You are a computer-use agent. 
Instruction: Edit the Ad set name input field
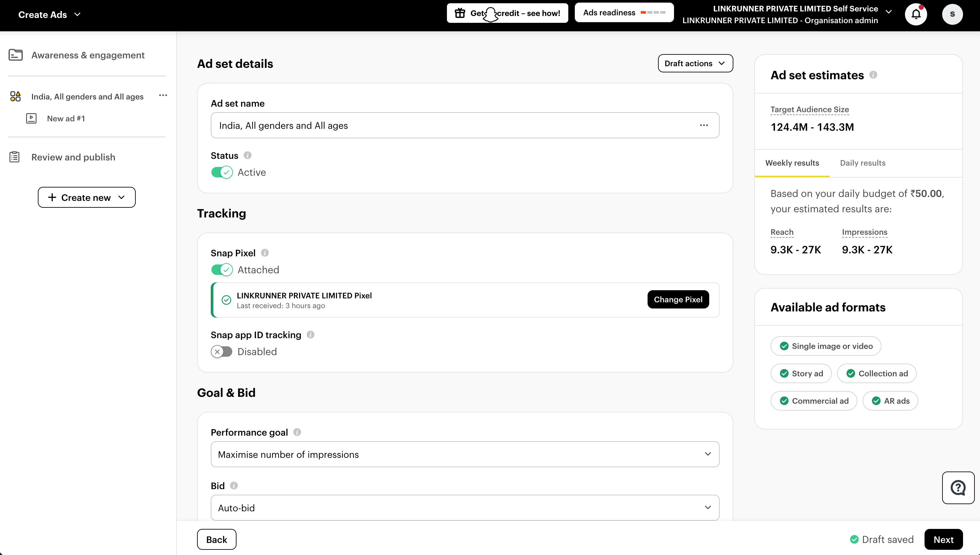tap(465, 125)
